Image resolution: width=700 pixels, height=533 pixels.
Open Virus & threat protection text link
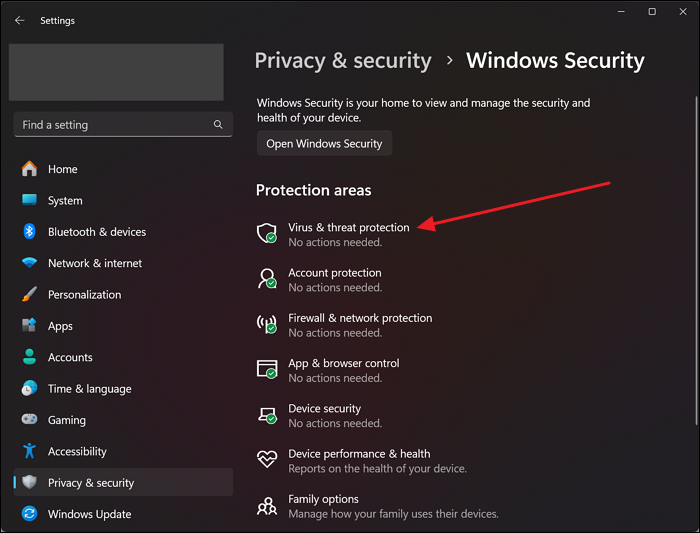pos(349,227)
